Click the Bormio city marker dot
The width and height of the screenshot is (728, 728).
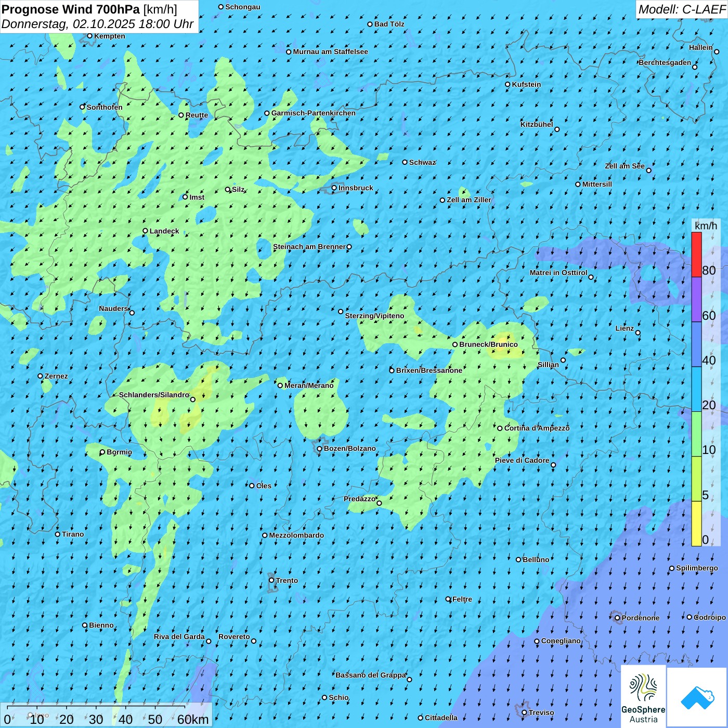(x=102, y=452)
